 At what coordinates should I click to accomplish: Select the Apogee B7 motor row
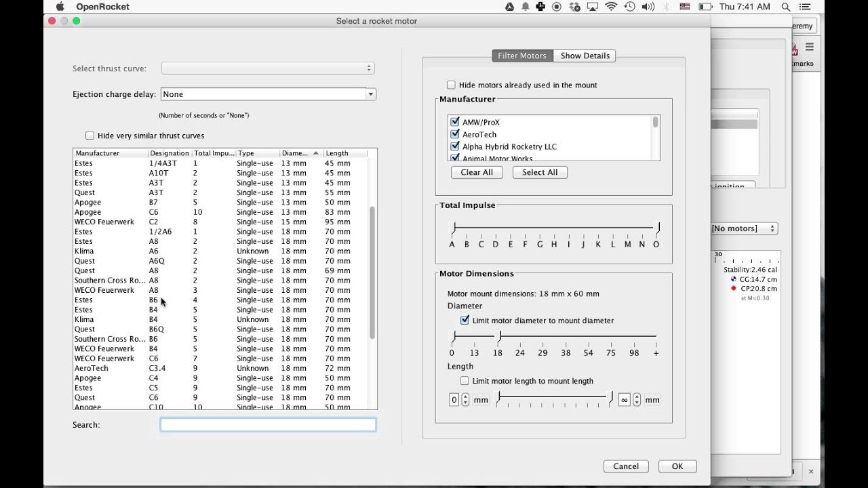[220, 202]
